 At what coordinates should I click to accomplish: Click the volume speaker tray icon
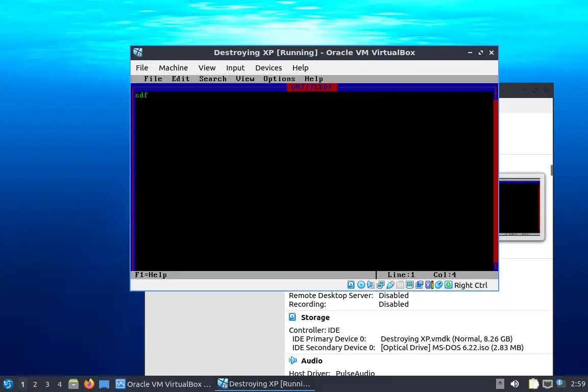tap(515, 384)
